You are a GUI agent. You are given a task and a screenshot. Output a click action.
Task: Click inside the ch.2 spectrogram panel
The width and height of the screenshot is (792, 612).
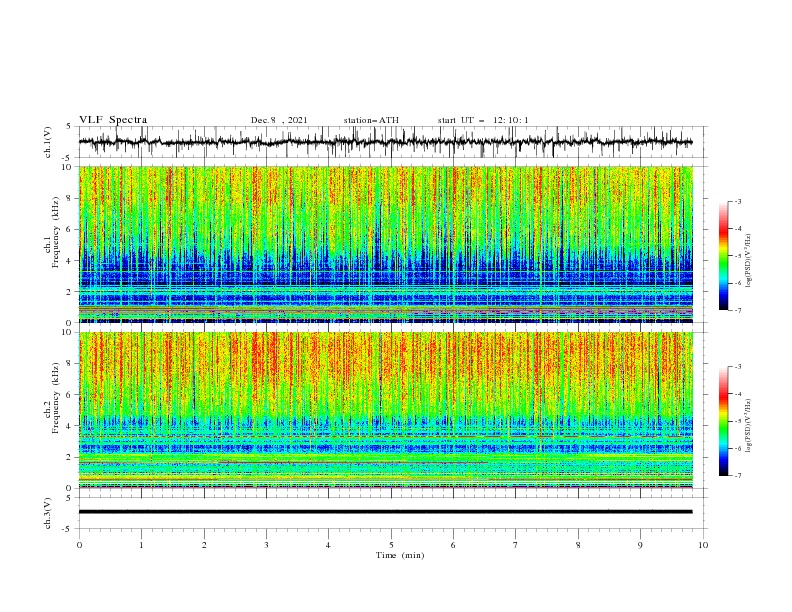click(x=385, y=410)
